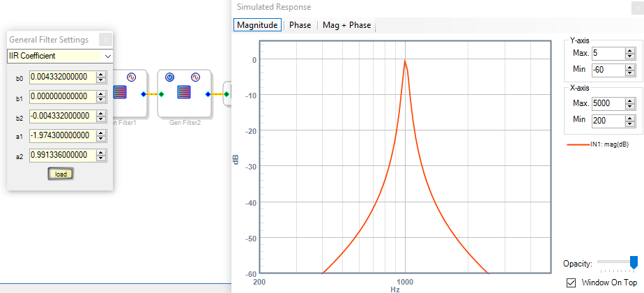Increase b2 with its up arrow
Screen dimensions: 644x293
[101, 114]
